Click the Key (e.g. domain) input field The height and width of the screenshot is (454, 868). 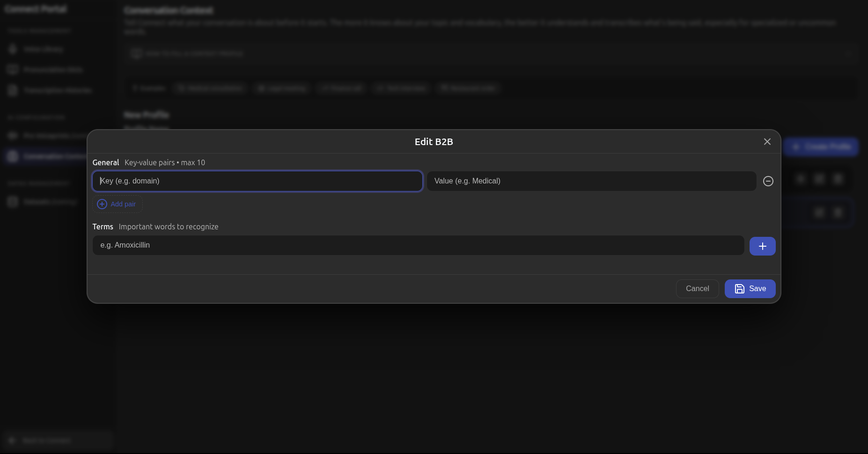(x=257, y=181)
